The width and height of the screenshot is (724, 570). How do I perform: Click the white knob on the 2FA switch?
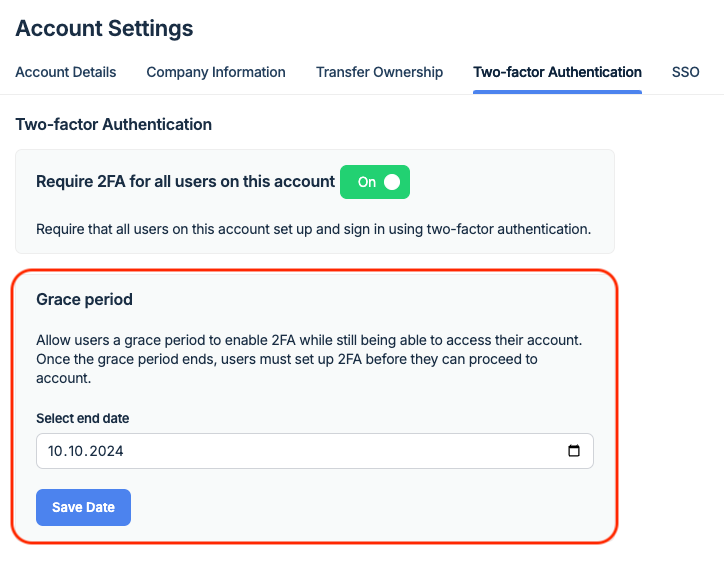coord(392,182)
